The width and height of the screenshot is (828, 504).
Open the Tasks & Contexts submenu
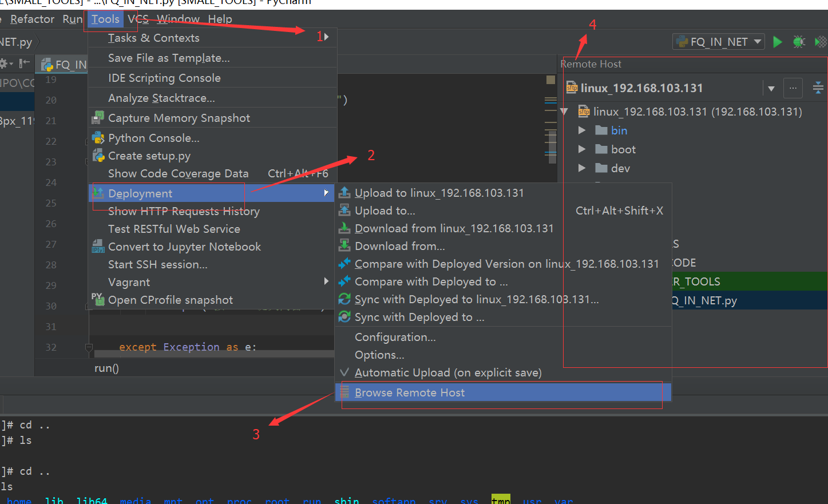[153, 38]
